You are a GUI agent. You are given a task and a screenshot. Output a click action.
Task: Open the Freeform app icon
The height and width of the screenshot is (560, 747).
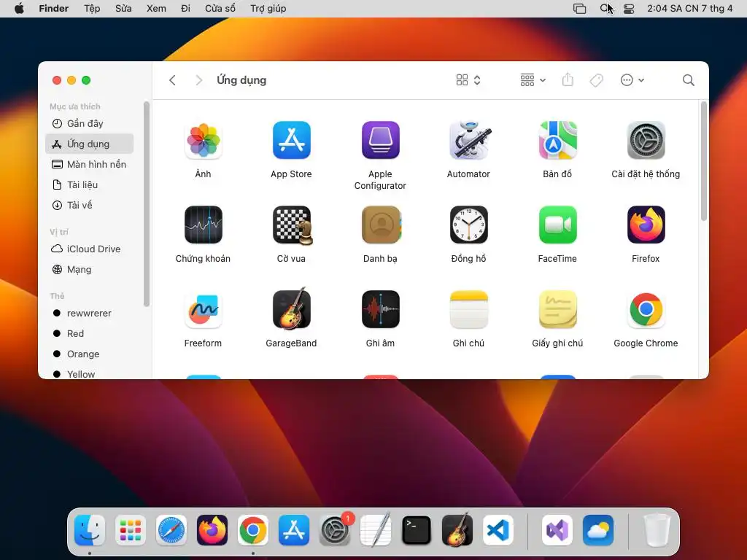(203, 309)
